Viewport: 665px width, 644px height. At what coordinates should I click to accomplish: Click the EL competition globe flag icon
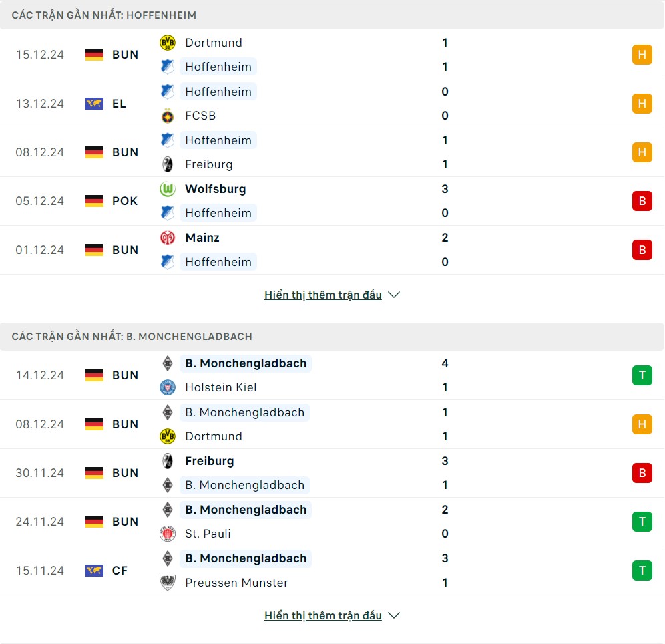pos(95,104)
